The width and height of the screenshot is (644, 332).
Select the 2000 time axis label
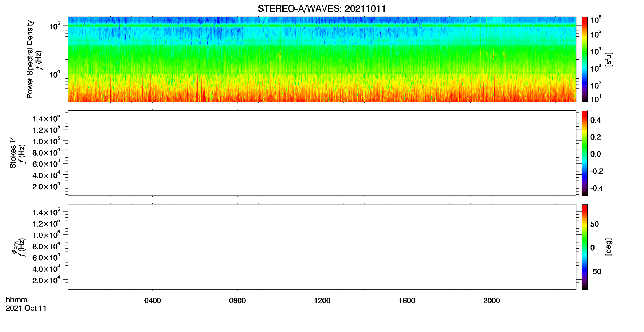pos(492,301)
